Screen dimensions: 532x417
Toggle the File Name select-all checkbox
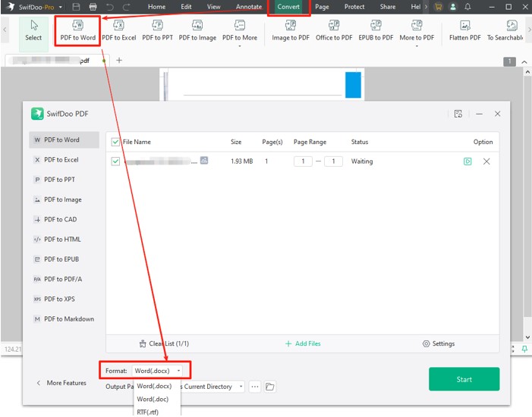coord(115,142)
